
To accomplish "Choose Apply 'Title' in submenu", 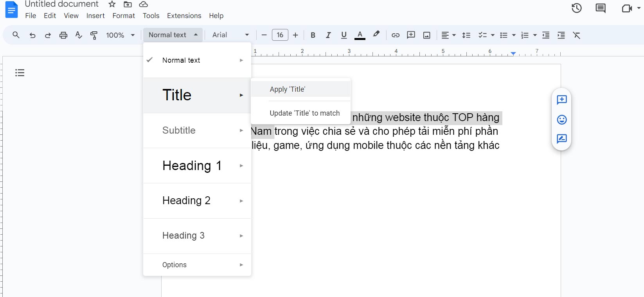I will click(300, 89).
